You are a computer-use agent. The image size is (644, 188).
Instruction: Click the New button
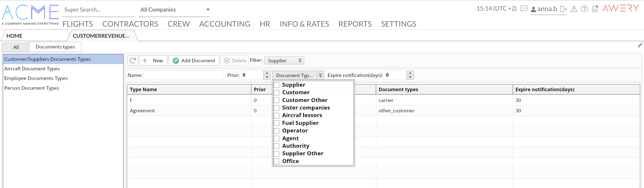click(153, 61)
